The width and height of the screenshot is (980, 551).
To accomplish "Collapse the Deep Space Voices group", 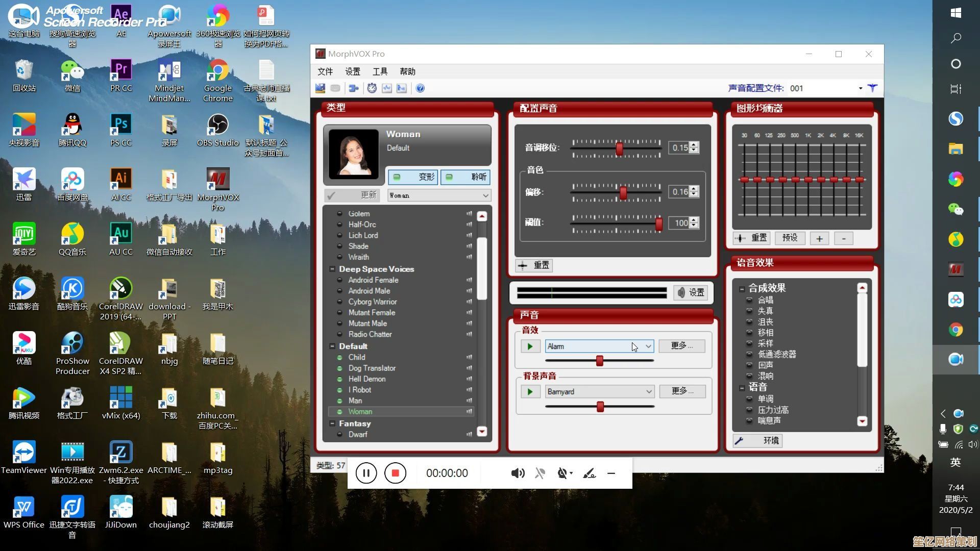I will [x=332, y=269].
